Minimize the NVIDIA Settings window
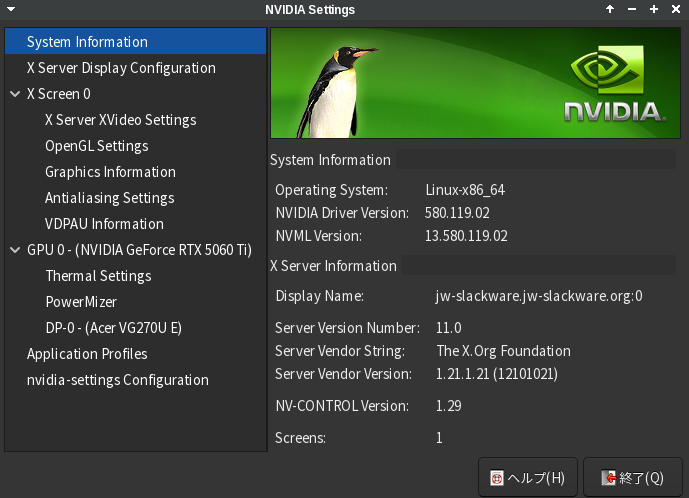Image resolution: width=689 pixels, height=498 pixels. pyautogui.click(x=632, y=9)
